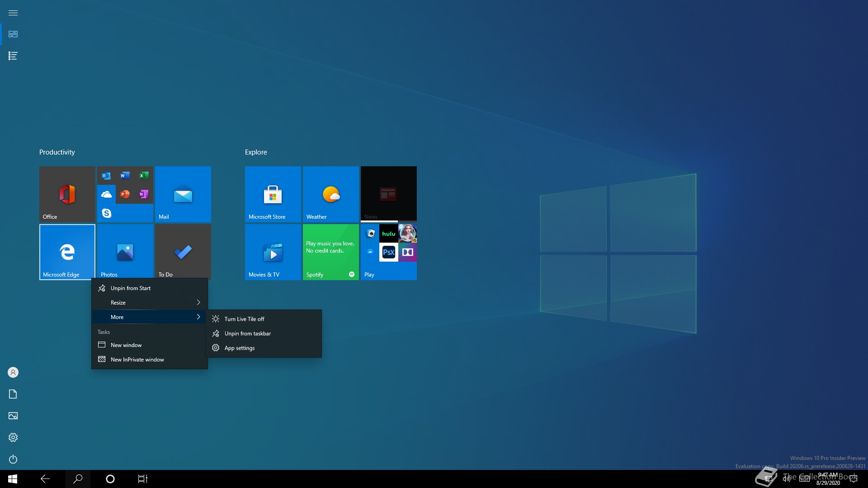The height and width of the screenshot is (488, 868).
Task: Open Skype from the Office folder tile
Action: click(106, 213)
